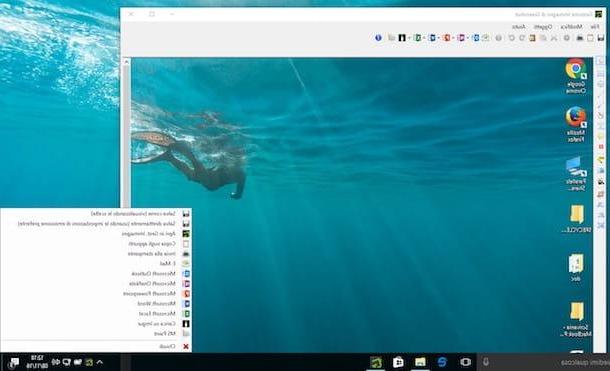This screenshot has width=610, height=371.
Task: Open the PowerPoint toolbar dropdown arrow
Action: click(x=438, y=38)
